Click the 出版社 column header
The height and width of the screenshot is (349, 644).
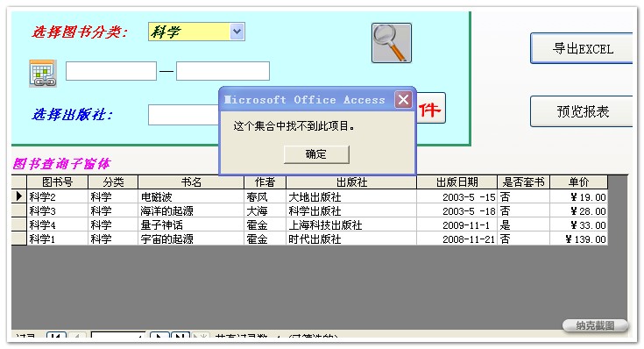(351, 182)
